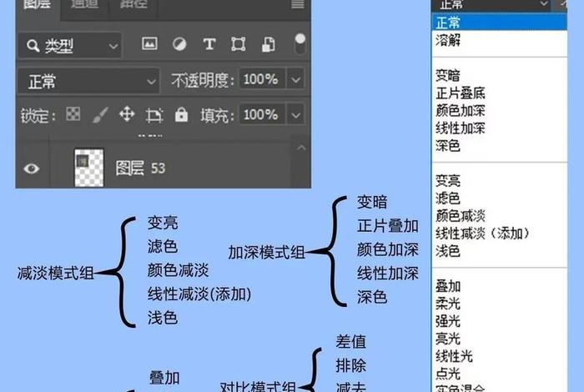Choose 正片叠底 blend mode
The image size is (584, 392).
pos(461,93)
